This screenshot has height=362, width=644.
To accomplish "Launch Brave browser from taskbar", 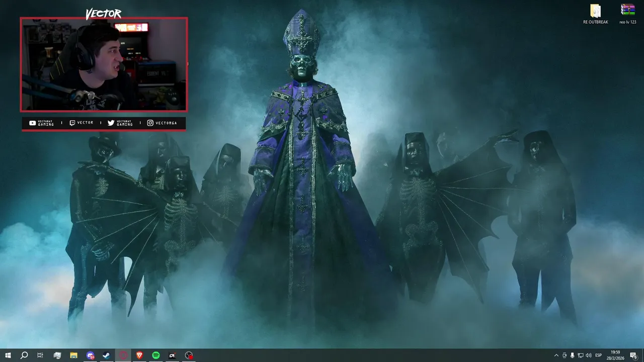I will [139, 355].
